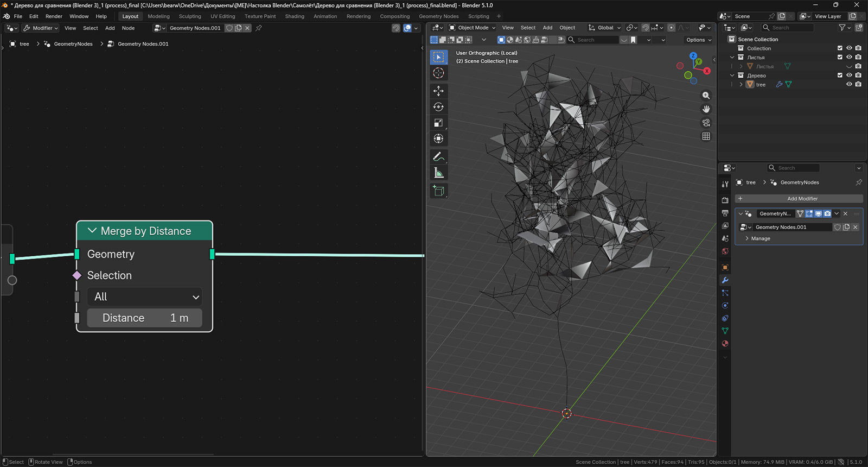This screenshot has height=467, width=868.
Task: Select the Move tool in viewport toolbar
Action: tap(438, 91)
